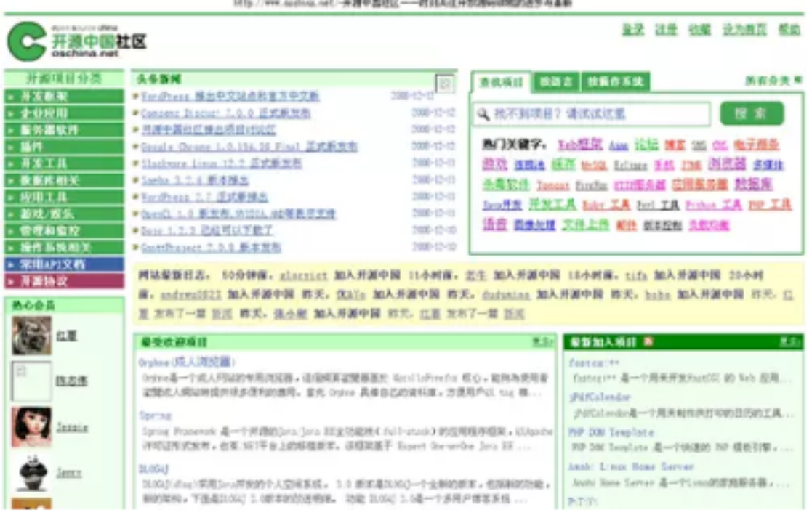
Task: Click the RSS icon beside 最新加入项目
Action: [648, 341]
